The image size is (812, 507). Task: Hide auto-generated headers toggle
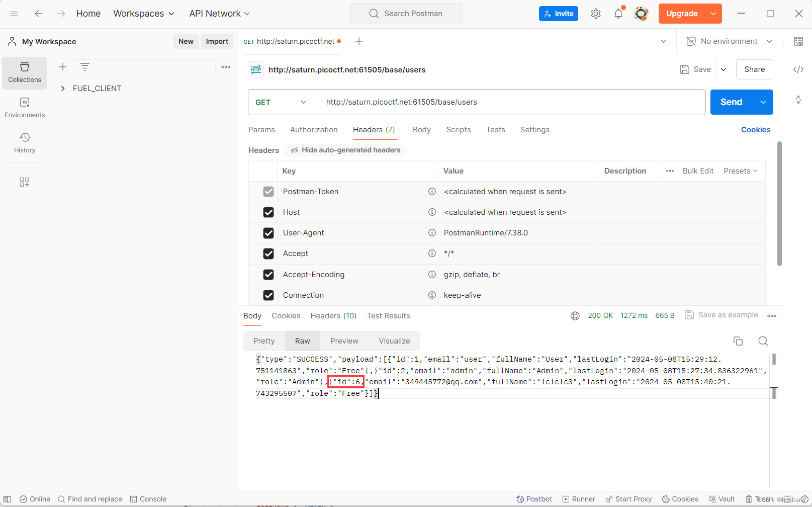345,150
